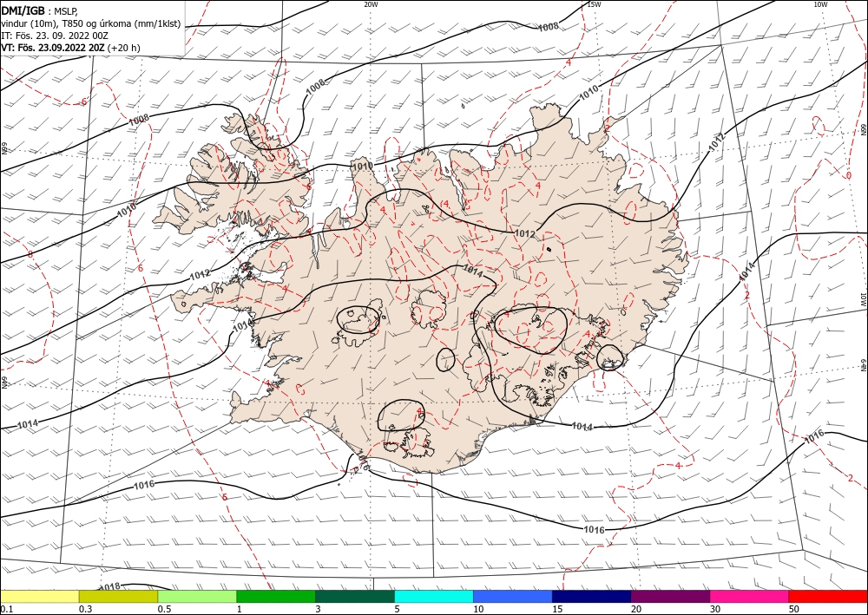Click the "vindur (10m), T850 og úrkoma" line

91,23
